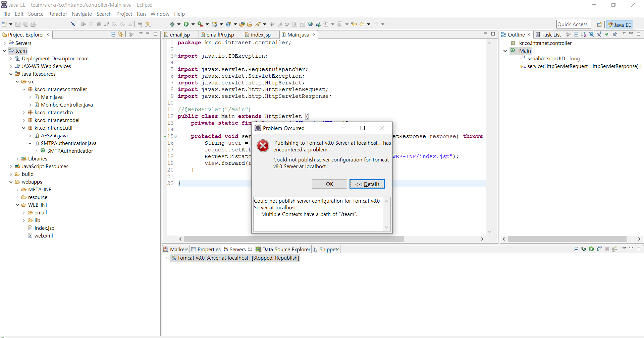Click Collapse All icon in Servers view

pos(576,249)
